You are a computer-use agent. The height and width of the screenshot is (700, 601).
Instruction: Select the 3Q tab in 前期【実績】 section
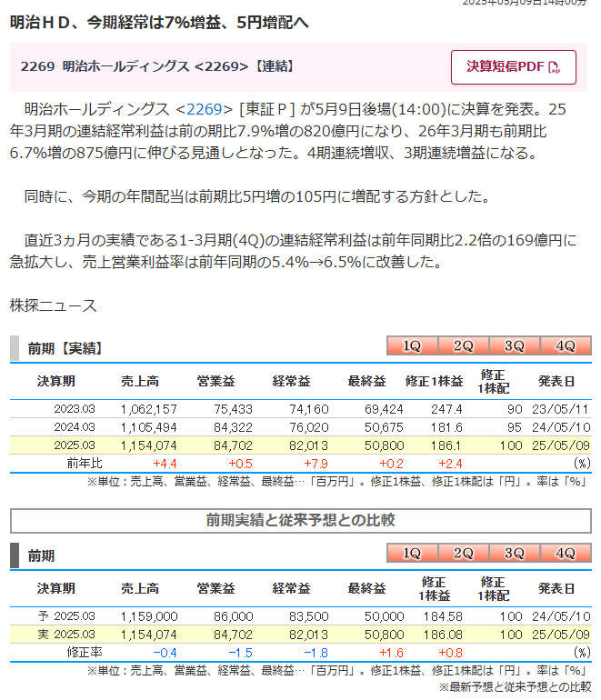[x=514, y=345]
